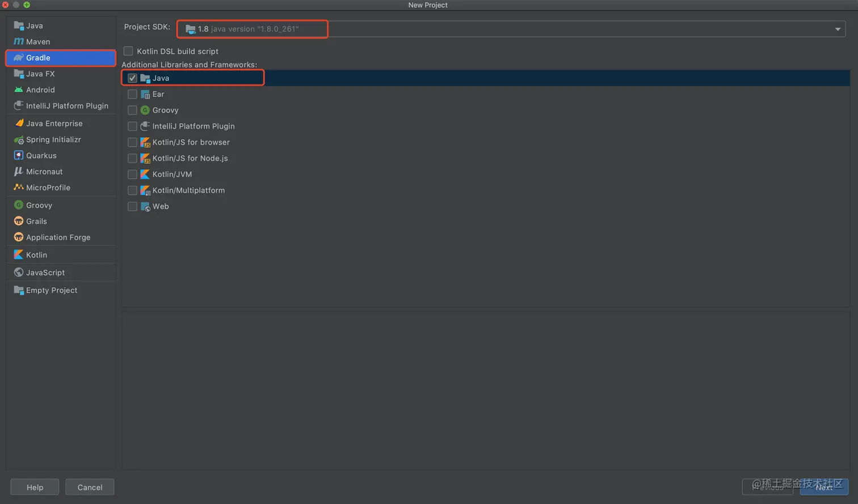Select the Maven project type icon
Screen dimensions: 858x504
19,41
